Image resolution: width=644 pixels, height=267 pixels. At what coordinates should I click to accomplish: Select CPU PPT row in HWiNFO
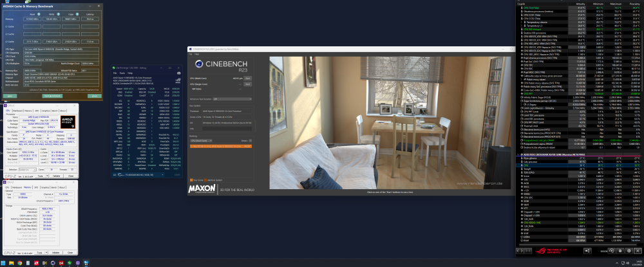579,93
